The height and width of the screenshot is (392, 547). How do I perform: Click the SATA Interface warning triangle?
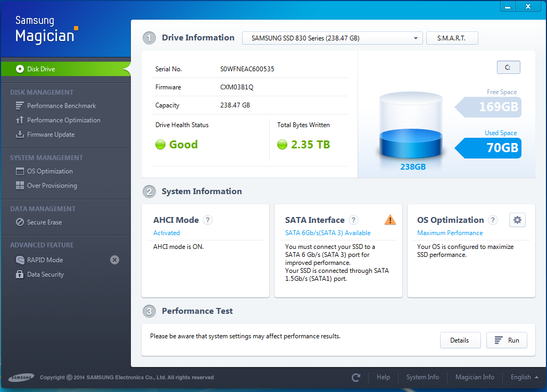[x=390, y=220]
